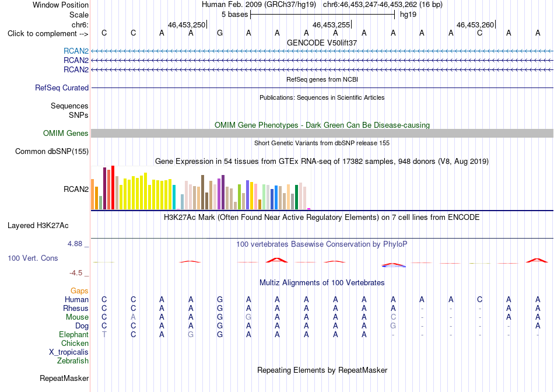Click the gray C in the Mouse row
The height and width of the screenshot is (392, 554).
tap(393, 317)
